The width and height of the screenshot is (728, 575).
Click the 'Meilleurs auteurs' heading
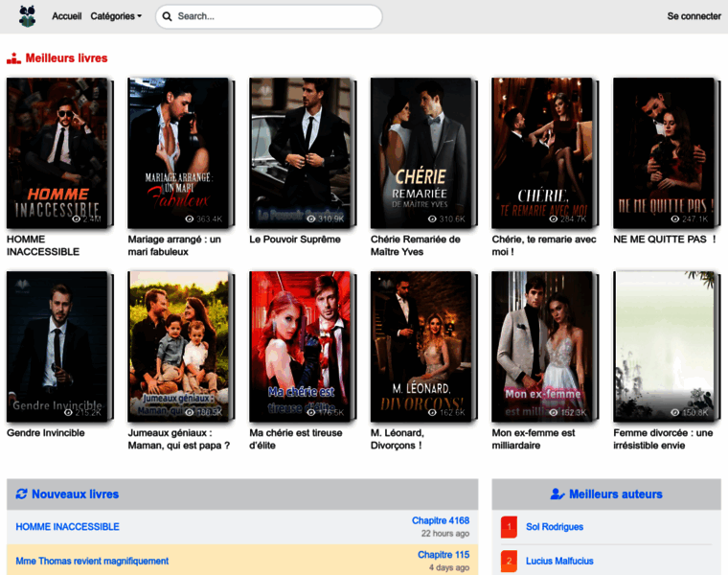(616, 494)
